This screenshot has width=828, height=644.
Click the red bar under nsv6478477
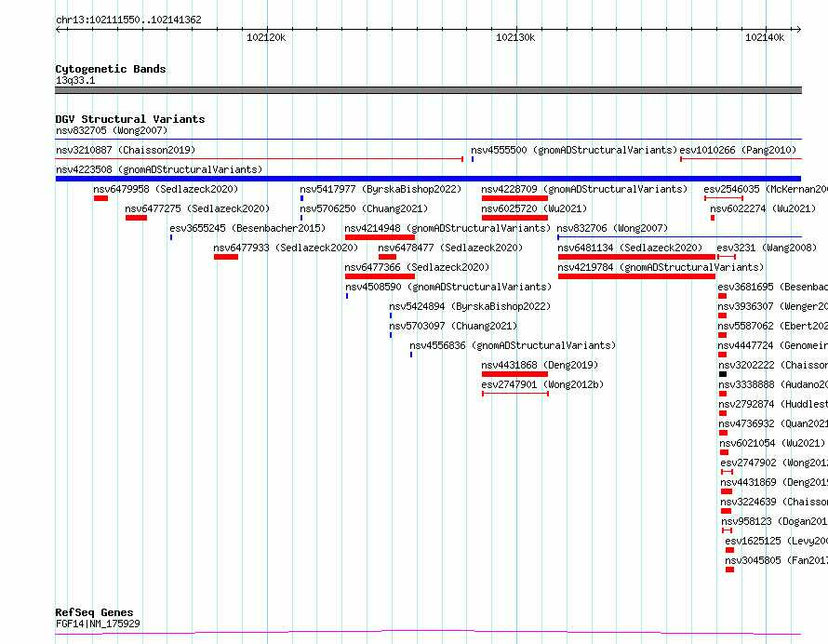coord(388,257)
